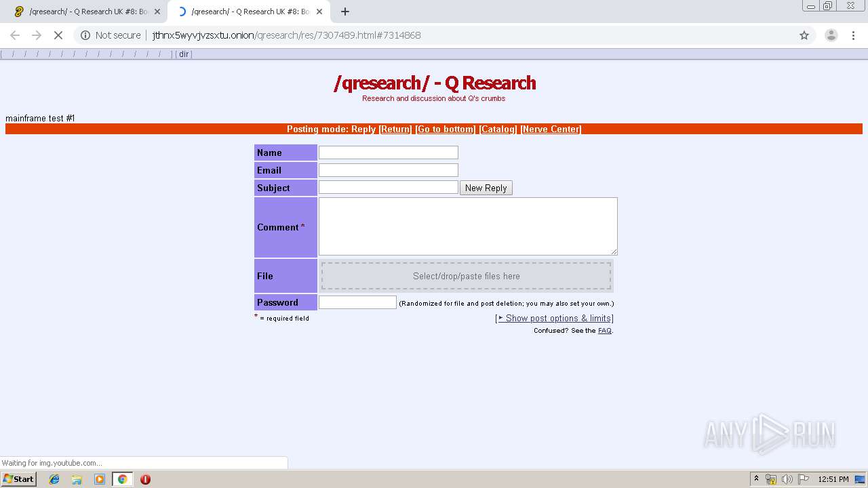Focus the Name input field
868x488 pixels.
389,152
